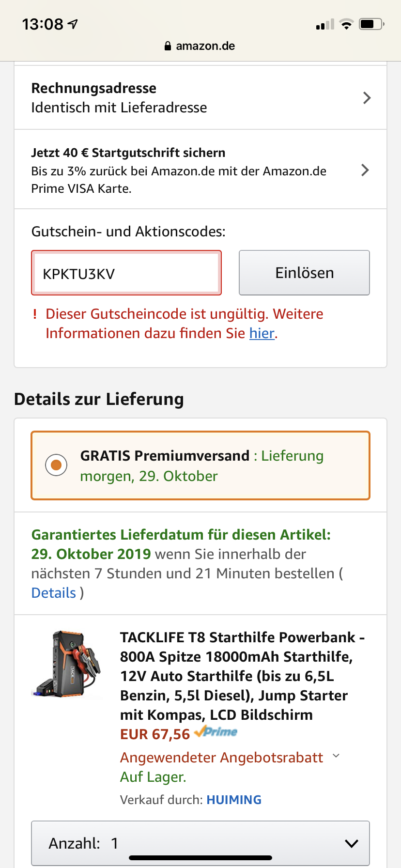Expand the Angewendeter Angebotsrabatt details
The width and height of the screenshot is (401, 868).
coord(336,756)
